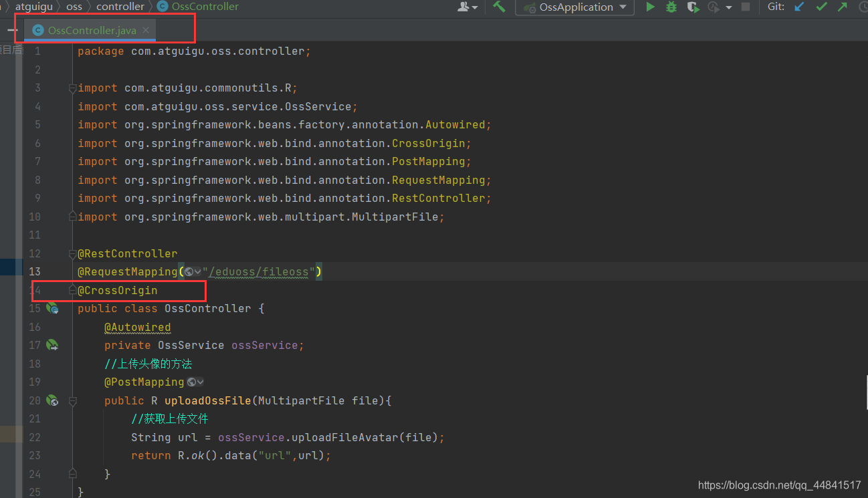Click class icon in OssController.java tab
Screen dimensions: 868x498
[38, 31]
